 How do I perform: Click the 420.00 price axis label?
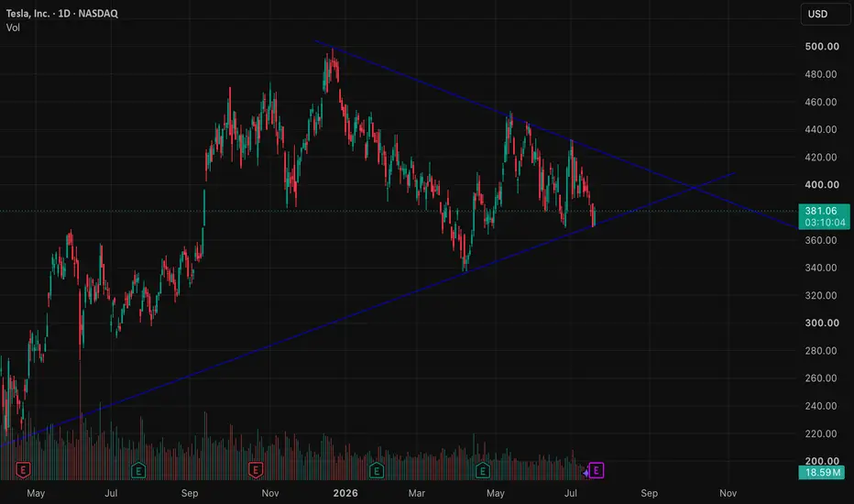[x=821, y=158]
